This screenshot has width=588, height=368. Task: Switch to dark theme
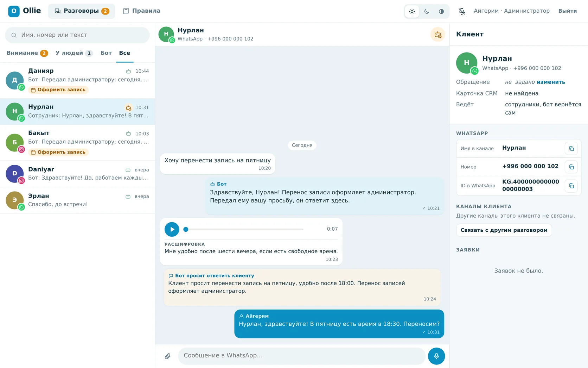point(427,11)
